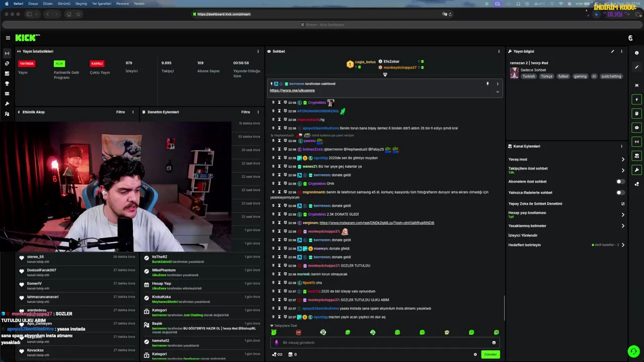Edit stream info with the pencil icon
The height and width of the screenshot is (362, 644).
612,51
